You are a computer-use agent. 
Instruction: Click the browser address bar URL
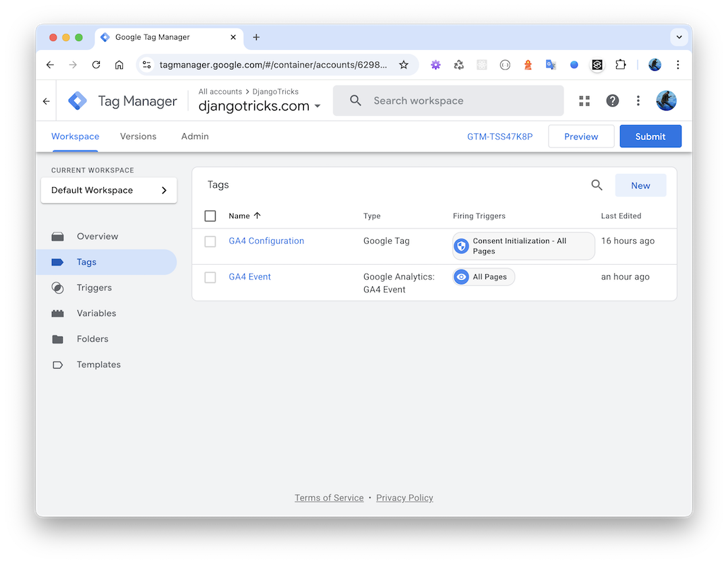[x=273, y=65]
